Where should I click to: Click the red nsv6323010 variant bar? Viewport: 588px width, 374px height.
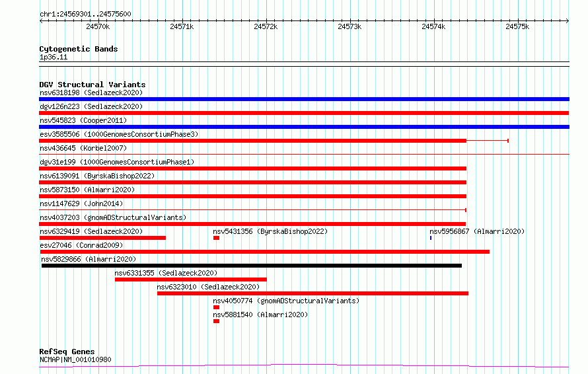(x=312, y=293)
